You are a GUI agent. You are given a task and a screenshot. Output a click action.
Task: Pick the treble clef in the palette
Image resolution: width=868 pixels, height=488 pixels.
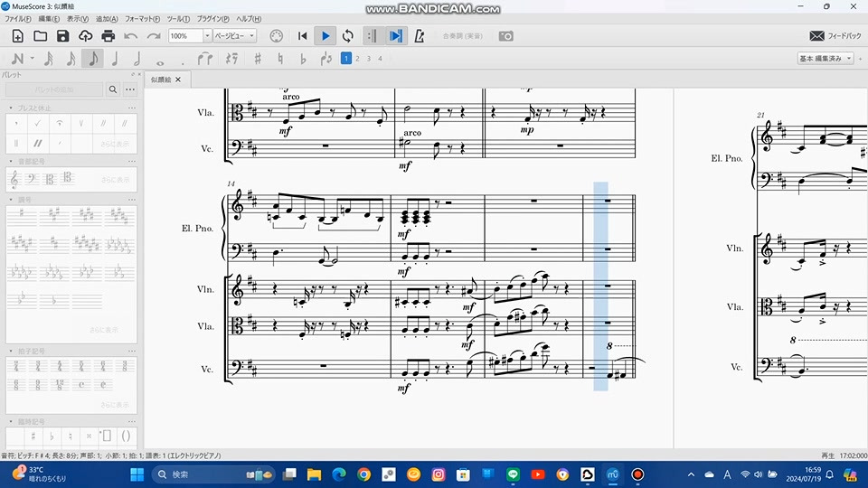pos(14,179)
